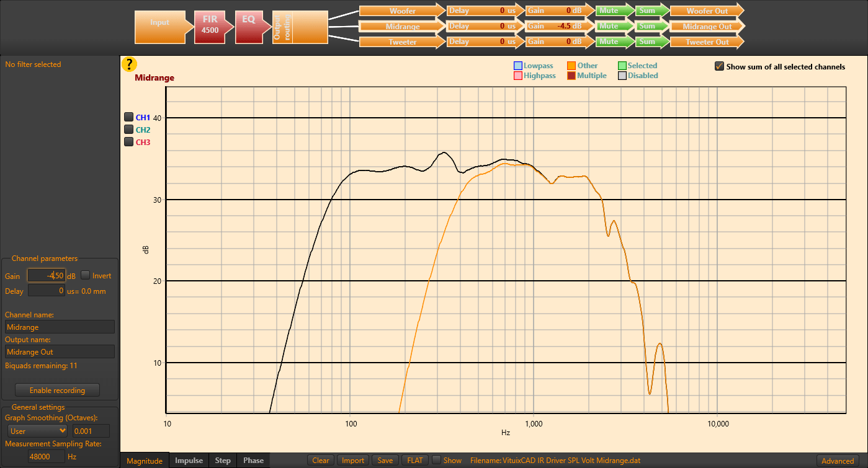This screenshot has width=868, height=468.
Task: Edit the smoothing value 0.001 field
Action: tap(91, 431)
